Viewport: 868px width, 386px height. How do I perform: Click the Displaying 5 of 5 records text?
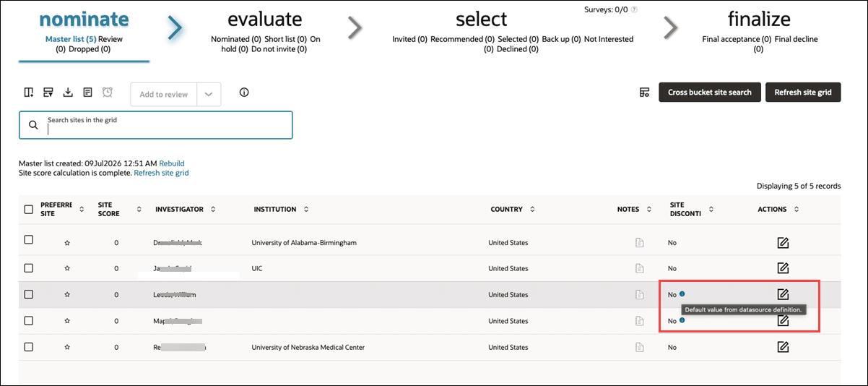(799, 186)
